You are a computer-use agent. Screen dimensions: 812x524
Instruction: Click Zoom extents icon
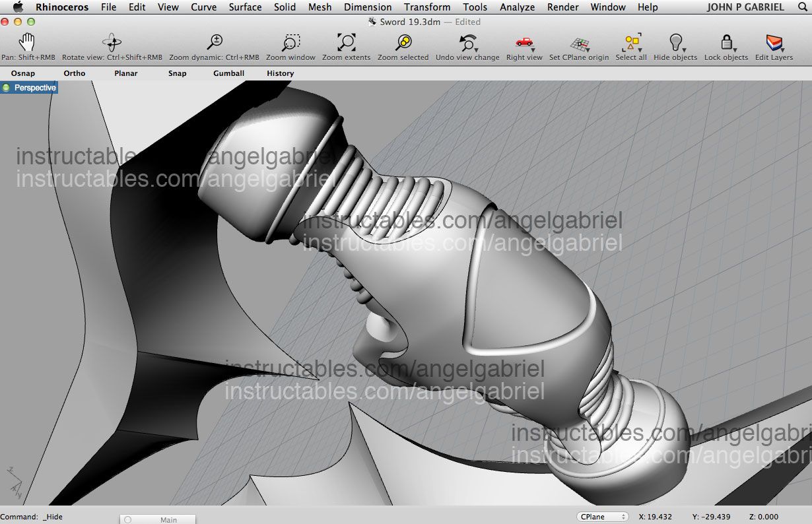pyautogui.click(x=346, y=44)
